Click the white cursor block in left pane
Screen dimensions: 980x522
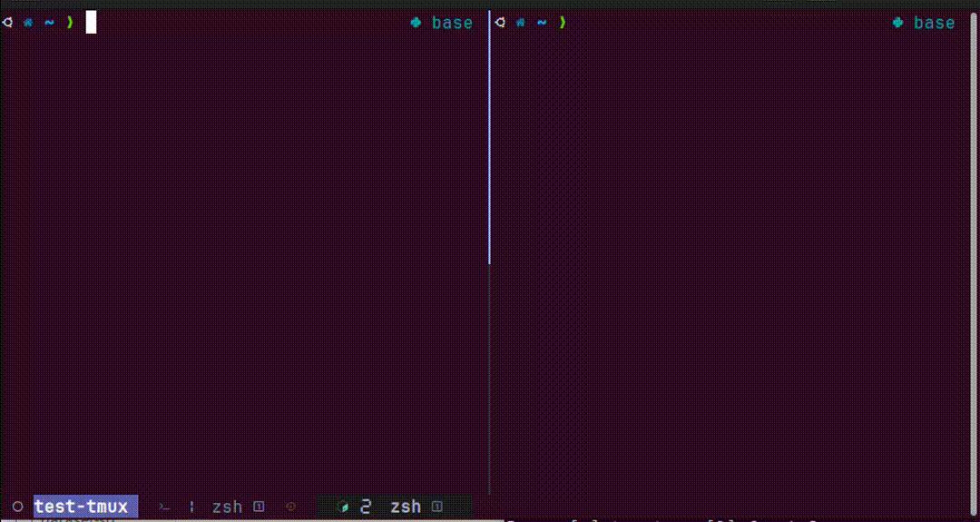92,23
